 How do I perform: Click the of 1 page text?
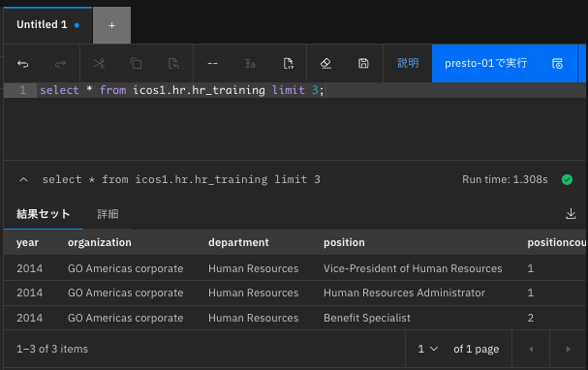[x=476, y=349]
